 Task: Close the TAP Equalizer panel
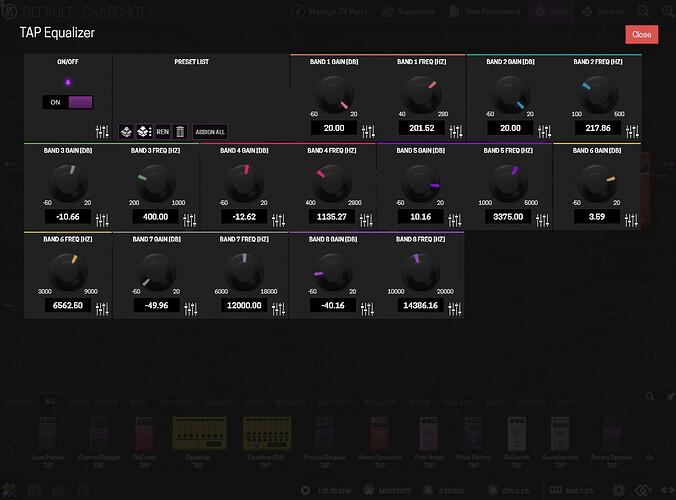pyautogui.click(x=642, y=34)
